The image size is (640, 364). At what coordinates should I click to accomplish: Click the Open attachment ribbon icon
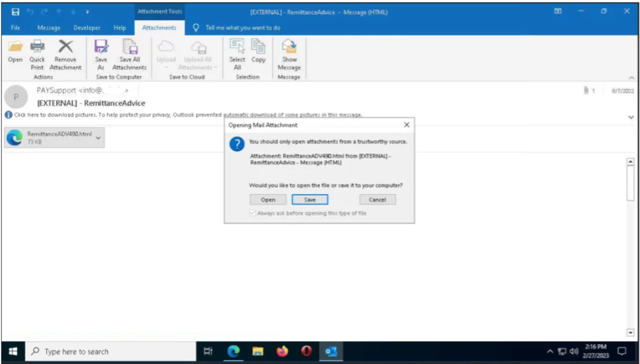click(x=15, y=47)
